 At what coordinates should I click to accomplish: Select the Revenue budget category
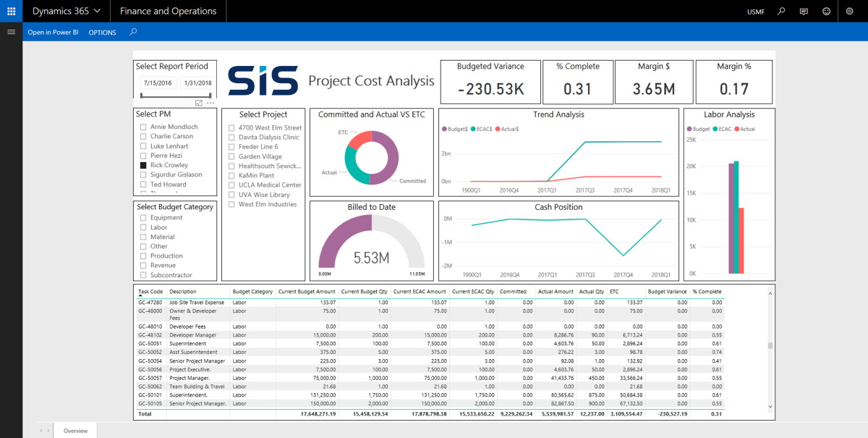143,266
